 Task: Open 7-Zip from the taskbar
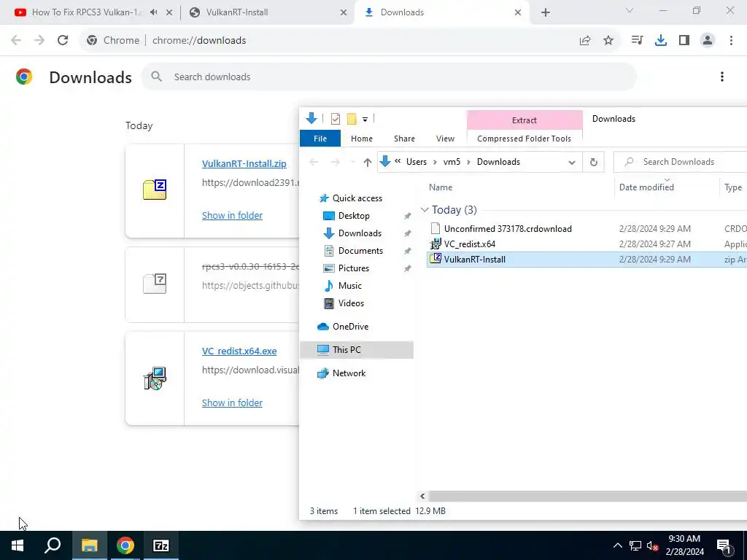coord(161,545)
